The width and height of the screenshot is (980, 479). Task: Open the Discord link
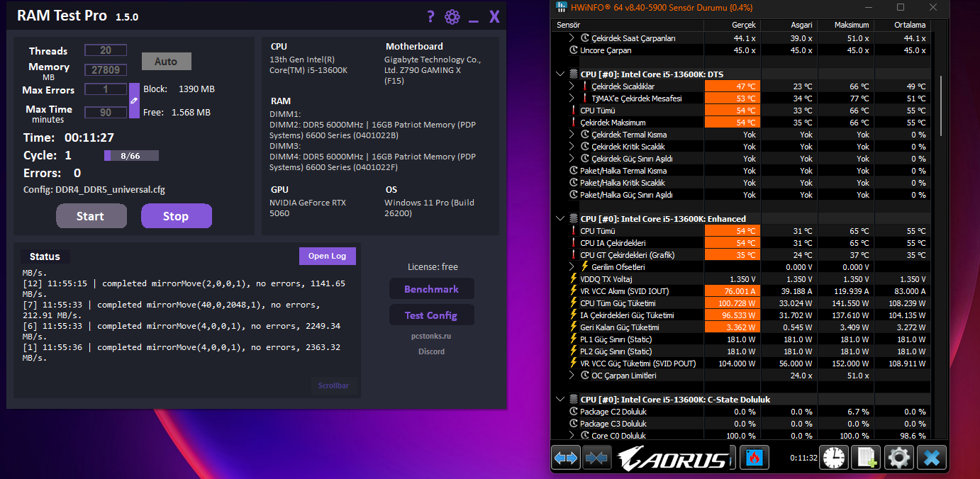point(431,351)
